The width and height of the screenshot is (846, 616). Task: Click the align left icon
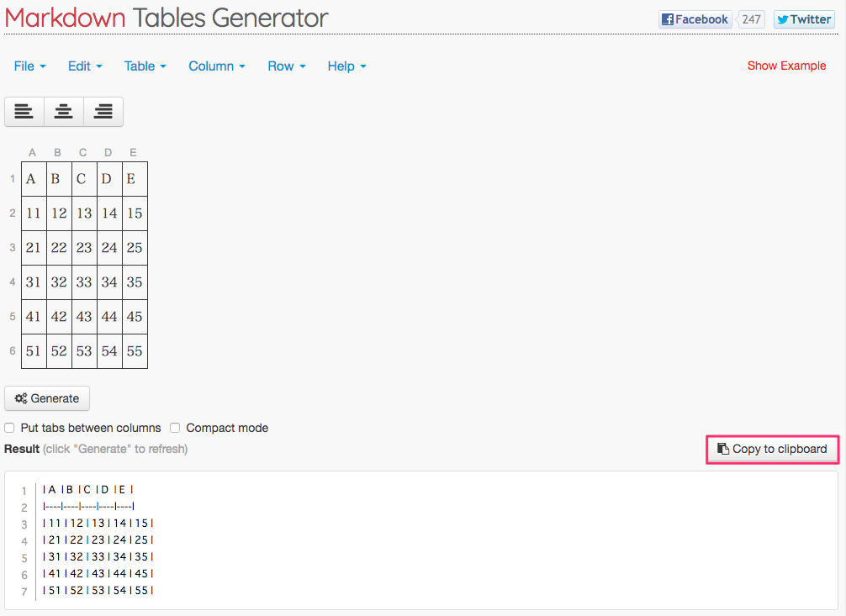coord(24,112)
